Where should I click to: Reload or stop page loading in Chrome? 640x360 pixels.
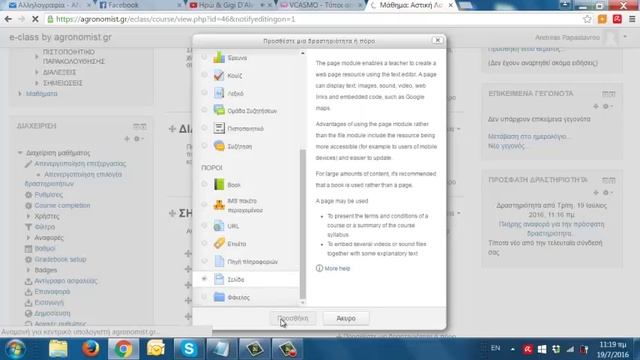point(35,19)
